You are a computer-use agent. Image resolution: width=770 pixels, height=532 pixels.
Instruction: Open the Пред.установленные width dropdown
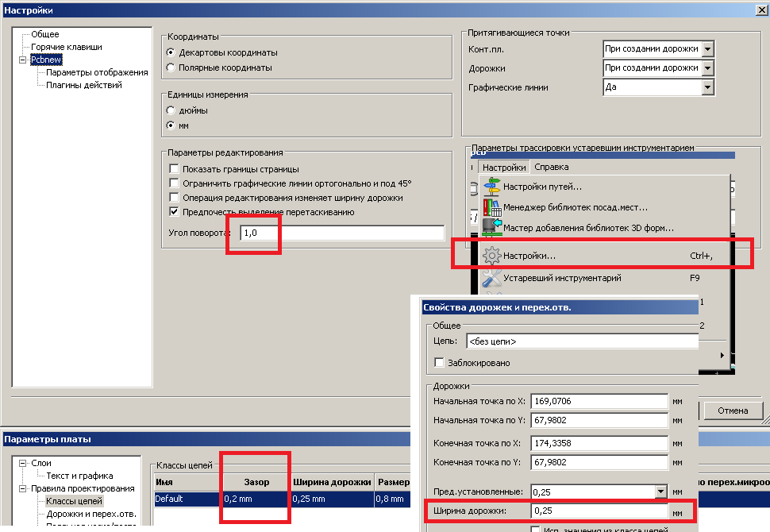tap(661, 492)
